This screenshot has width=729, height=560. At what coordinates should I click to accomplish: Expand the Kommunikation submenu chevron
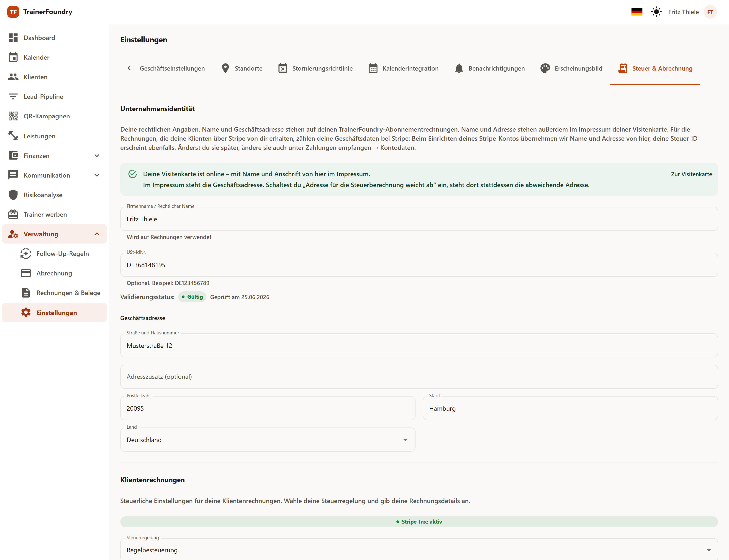[x=97, y=175]
